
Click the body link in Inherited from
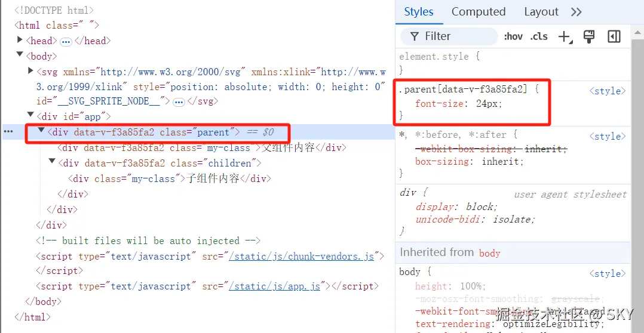coord(490,253)
